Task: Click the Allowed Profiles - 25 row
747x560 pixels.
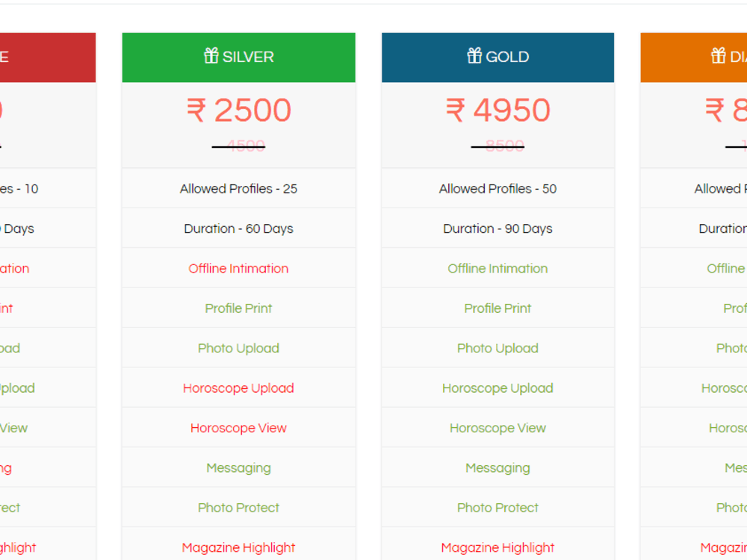Action: [238, 188]
